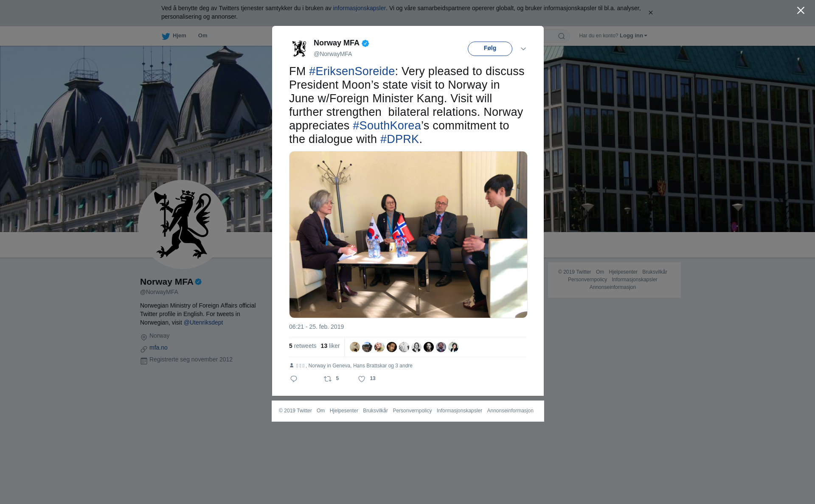The image size is (815, 504).
Task: Dismiss the cookie notice banner
Action: point(650,13)
